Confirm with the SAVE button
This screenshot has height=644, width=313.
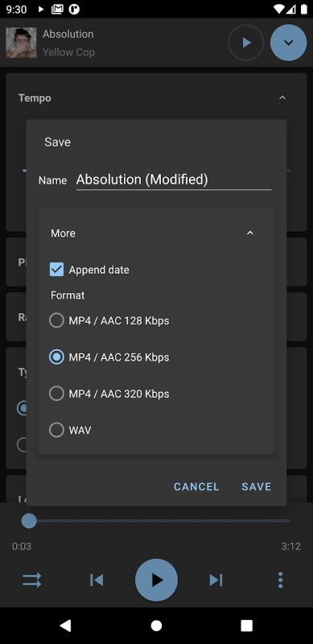pos(257,487)
